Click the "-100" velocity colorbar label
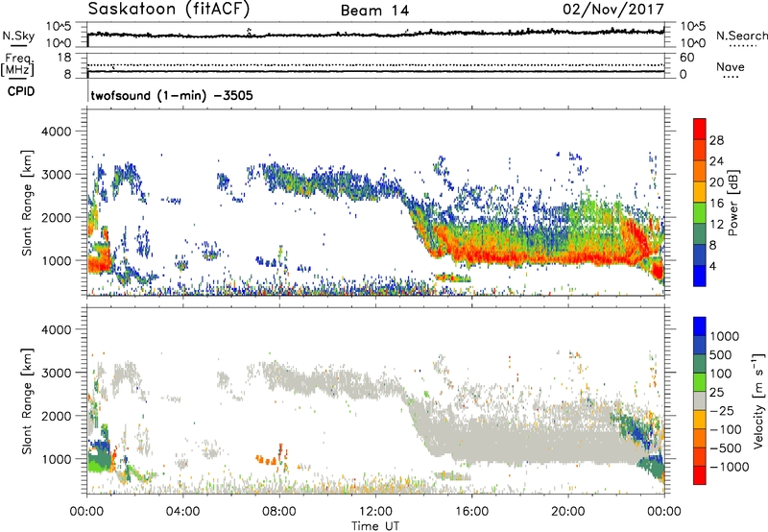Image resolution: width=768 pixels, height=532 pixels. tap(726, 429)
